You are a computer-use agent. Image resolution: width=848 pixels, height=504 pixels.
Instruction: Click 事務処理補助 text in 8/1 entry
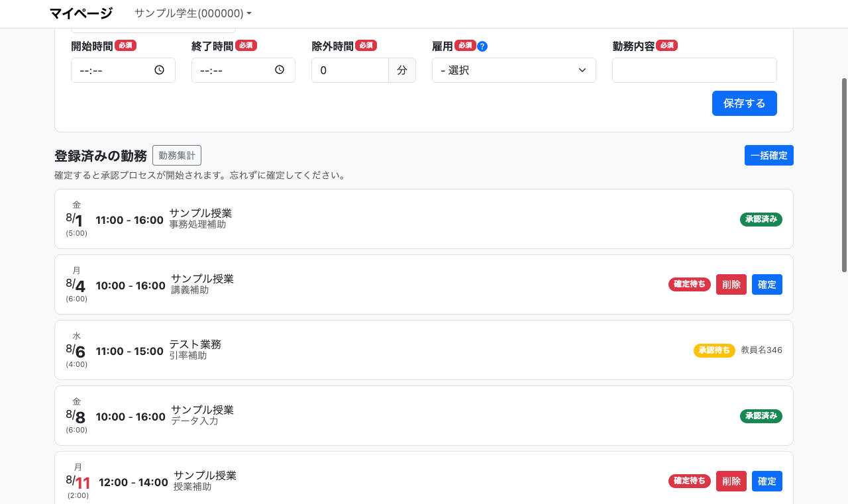coord(197,225)
